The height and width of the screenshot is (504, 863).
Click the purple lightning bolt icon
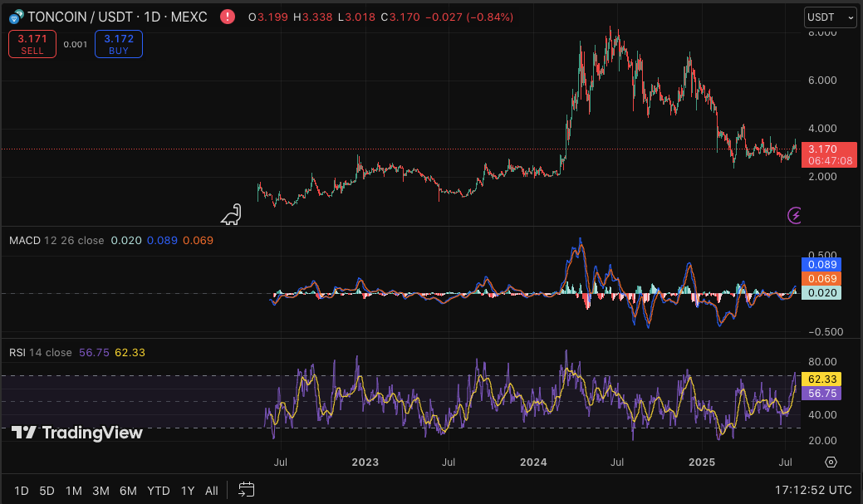pos(795,216)
